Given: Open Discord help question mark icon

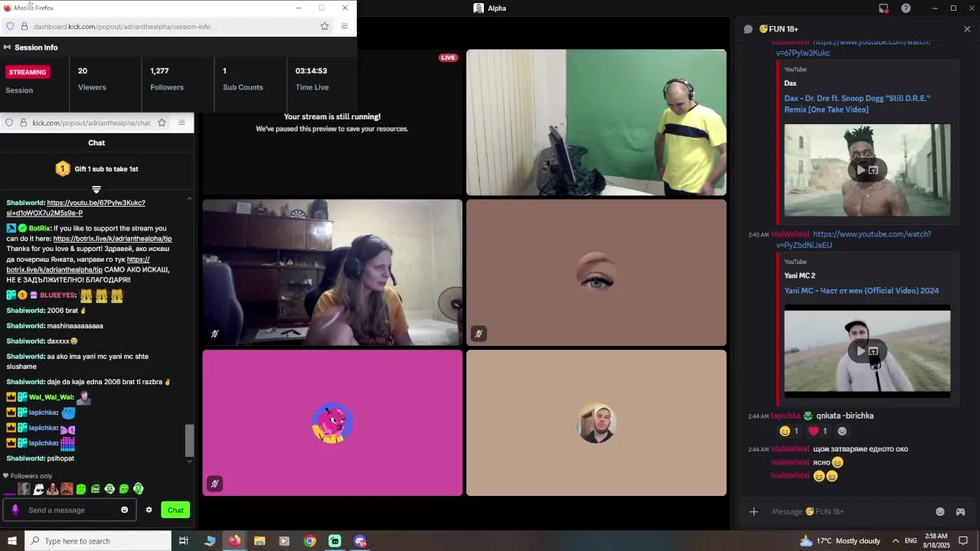Looking at the screenshot, I should point(906,8).
